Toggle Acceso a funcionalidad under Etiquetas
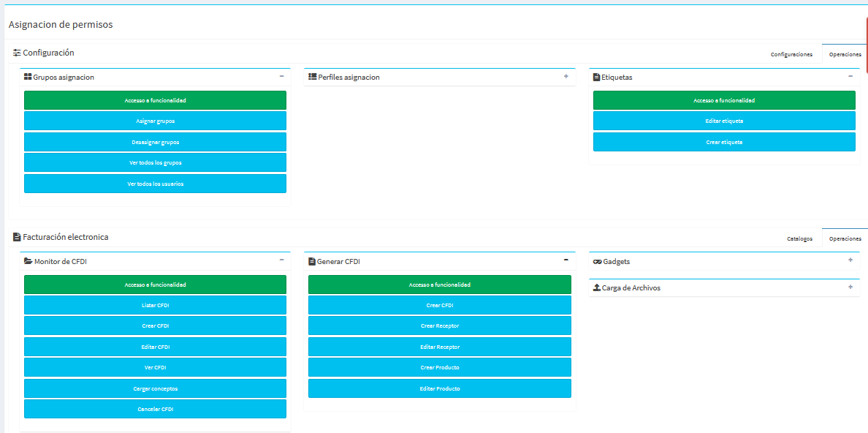868x433 pixels. [723, 100]
